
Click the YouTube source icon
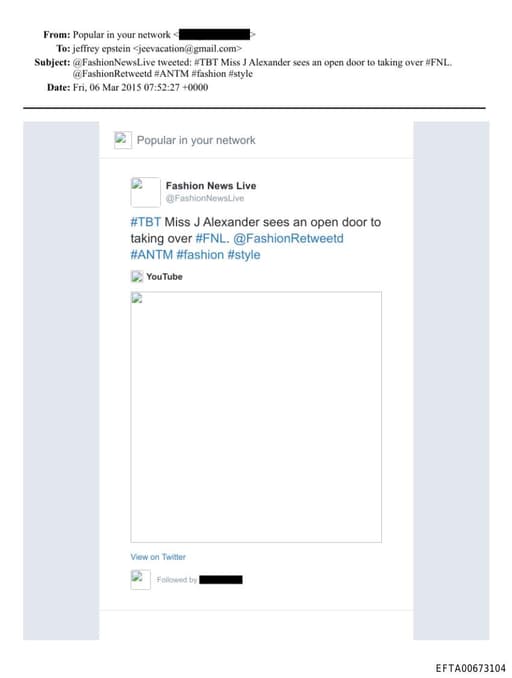coord(137,276)
